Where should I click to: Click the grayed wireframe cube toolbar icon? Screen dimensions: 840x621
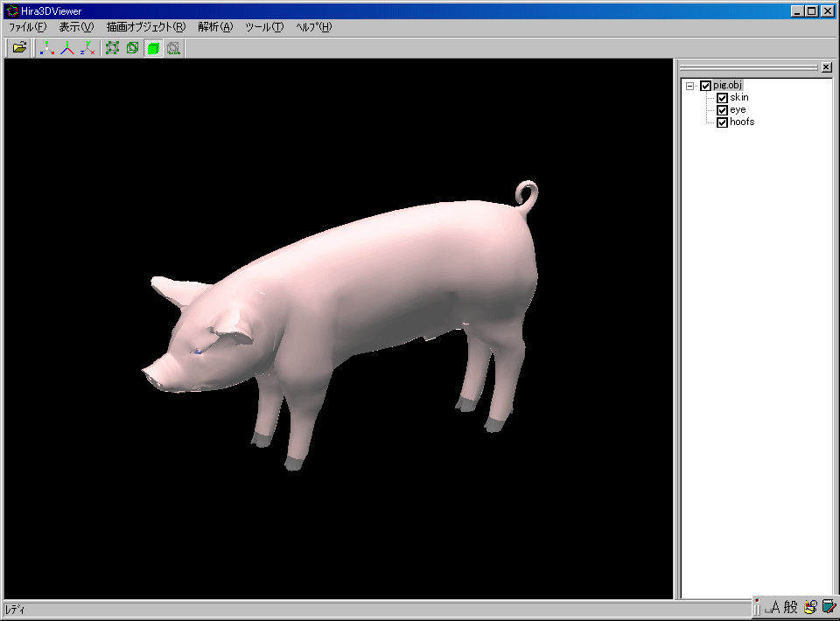[x=173, y=48]
